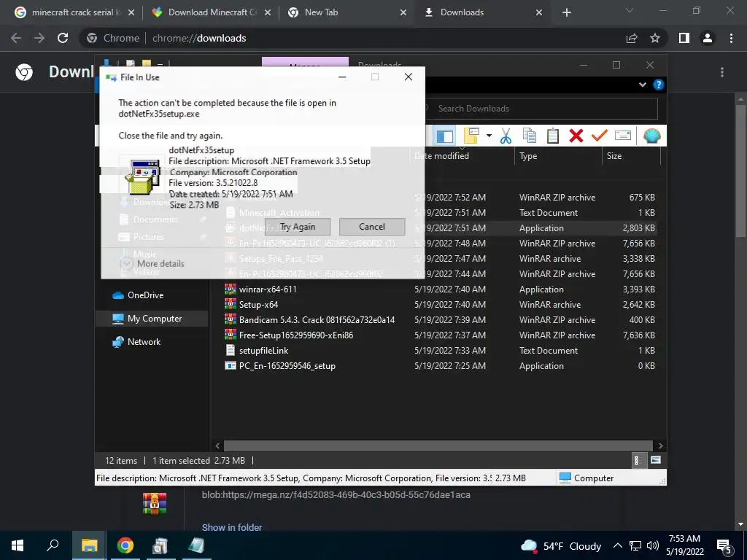Click Copy icon in Explorer toolbar
The width and height of the screenshot is (747, 560).
[530, 136]
